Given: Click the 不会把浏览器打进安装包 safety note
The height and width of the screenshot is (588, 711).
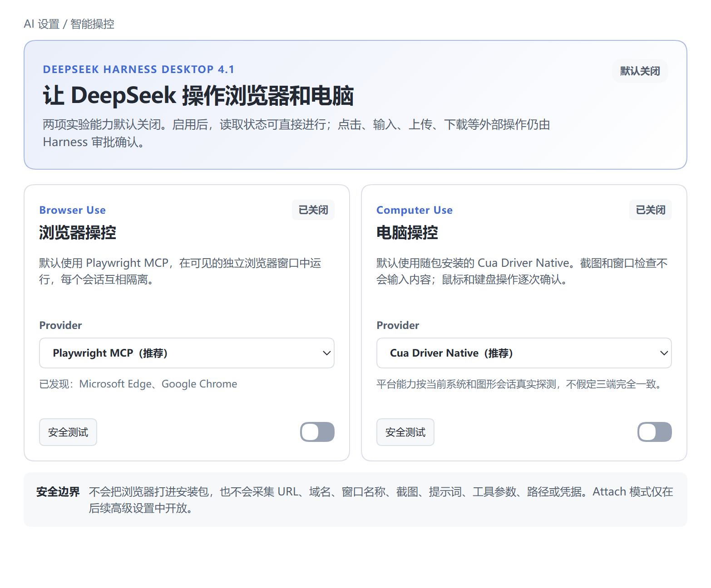Looking at the screenshot, I should click(381, 500).
